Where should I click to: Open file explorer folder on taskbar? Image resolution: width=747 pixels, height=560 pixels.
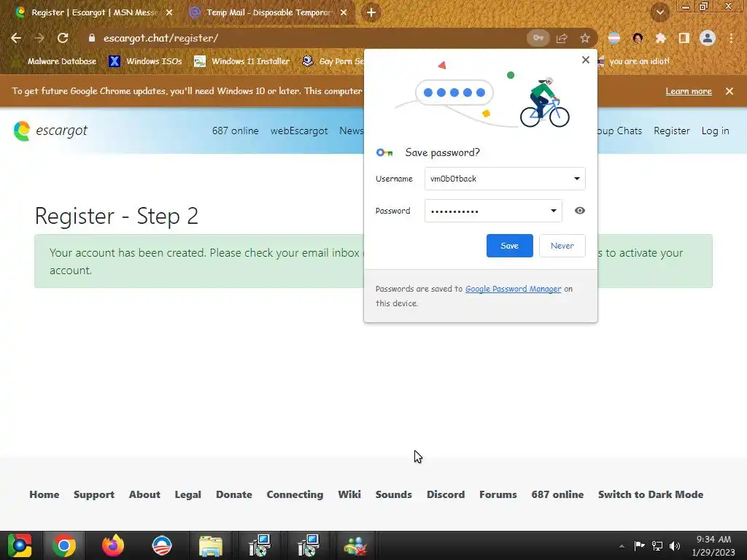[x=211, y=545]
